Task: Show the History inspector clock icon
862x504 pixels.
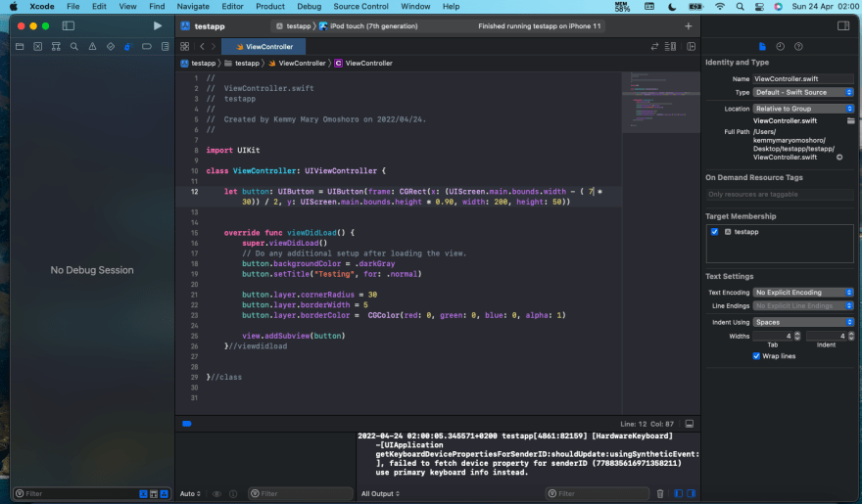Action: pos(780,47)
